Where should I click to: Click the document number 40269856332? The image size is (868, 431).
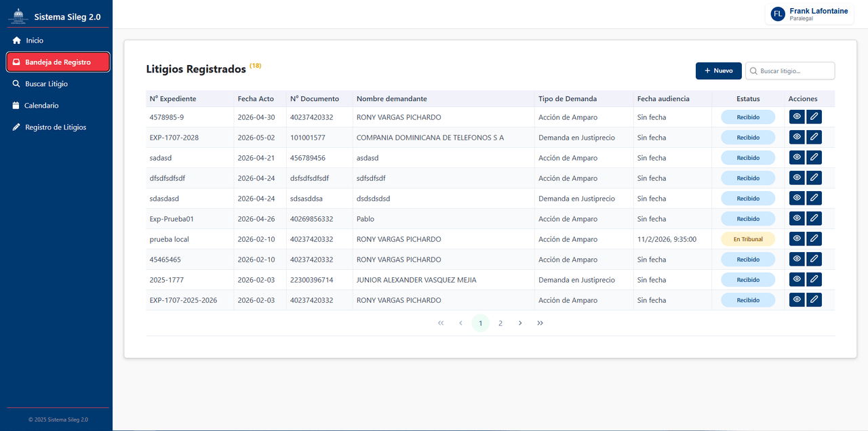[311, 219]
